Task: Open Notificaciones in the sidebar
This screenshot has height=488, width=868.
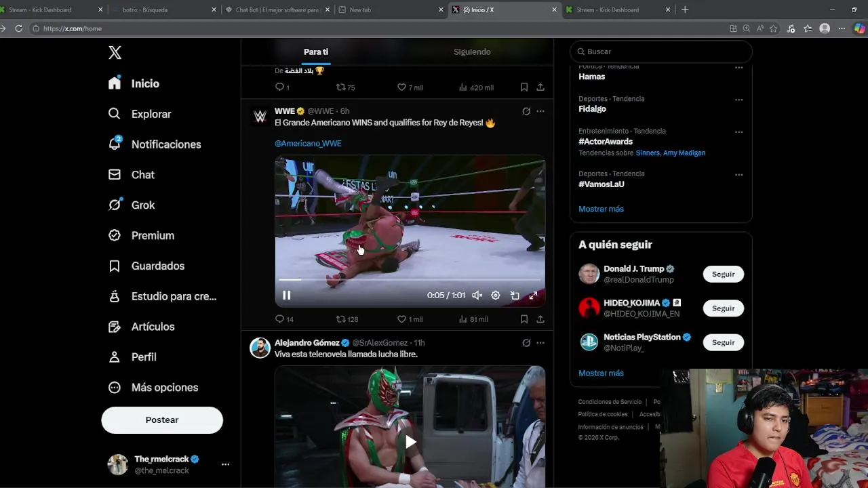Action: coord(154,144)
